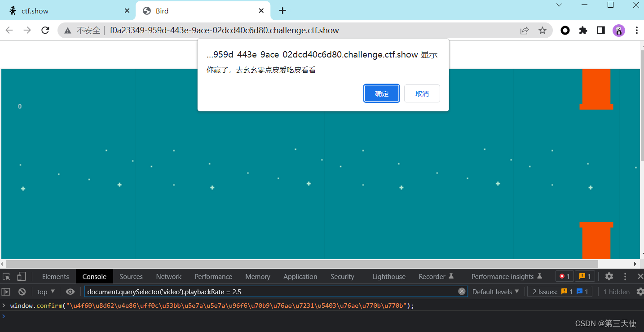Viewport: 644px width, 332px height.
Task: Open the share page icon
Action: coord(524,31)
